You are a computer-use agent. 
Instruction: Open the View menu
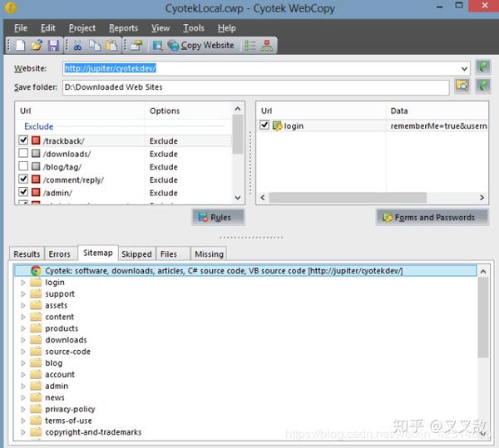161,28
